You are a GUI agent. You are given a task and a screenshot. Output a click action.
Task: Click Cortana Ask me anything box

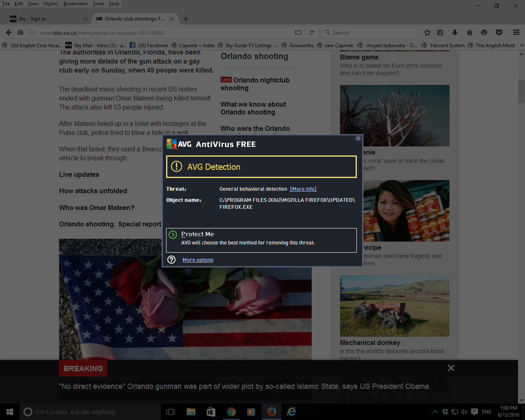click(x=90, y=412)
